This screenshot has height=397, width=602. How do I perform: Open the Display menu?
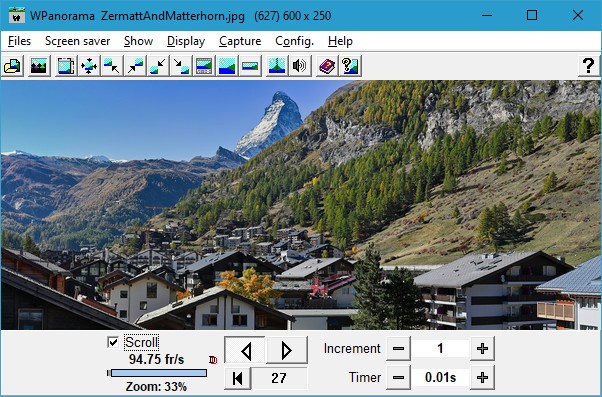click(186, 41)
